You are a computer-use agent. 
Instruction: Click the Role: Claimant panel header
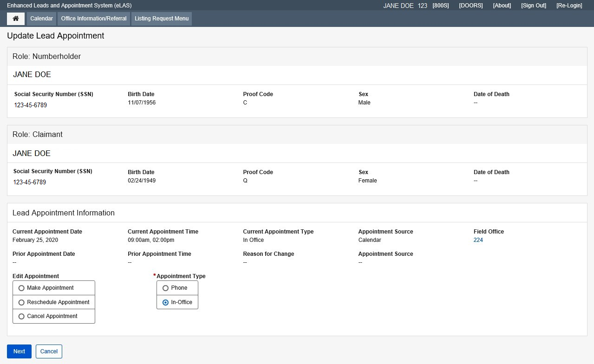(x=38, y=135)
